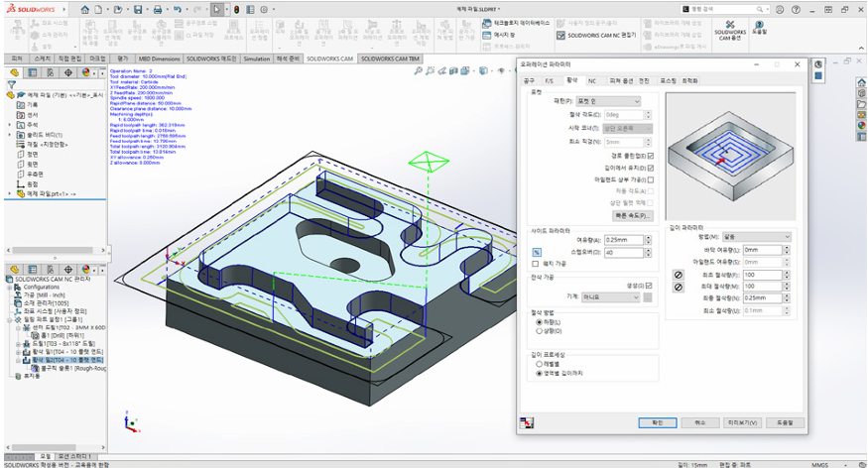Click the percent button beside 스텝오버
Screen dimensions: 868x468
537,253
